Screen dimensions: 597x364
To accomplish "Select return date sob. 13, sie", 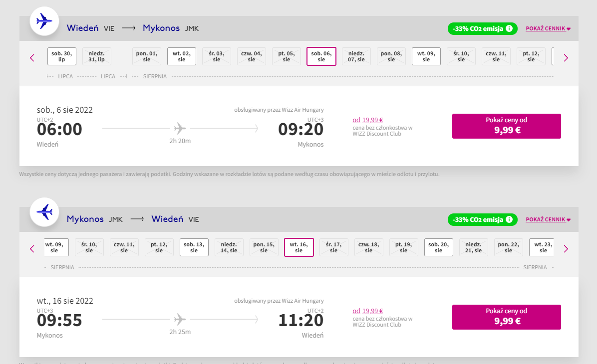I will [x=194, y=247].
